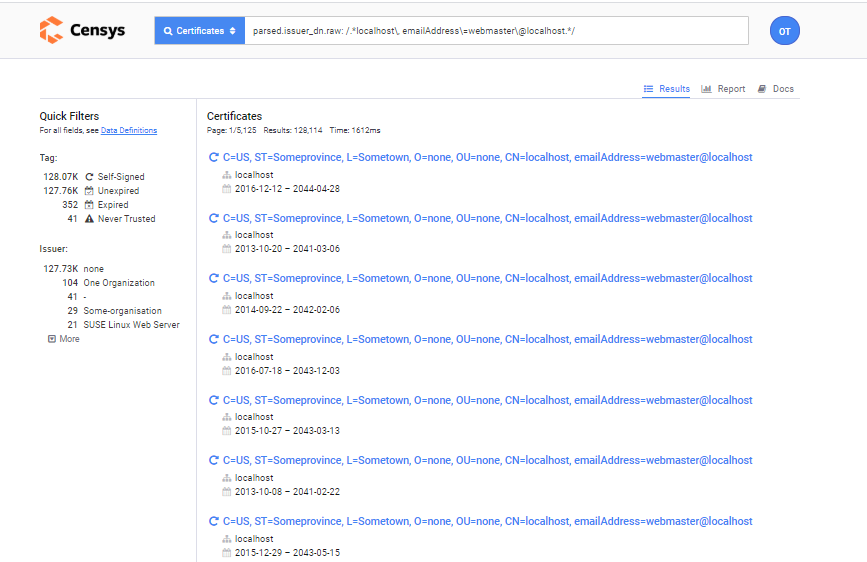This screenshot has height=562, width=867.
Task: Filter by Self-Signed tag
Action: (x=121, y=177)
